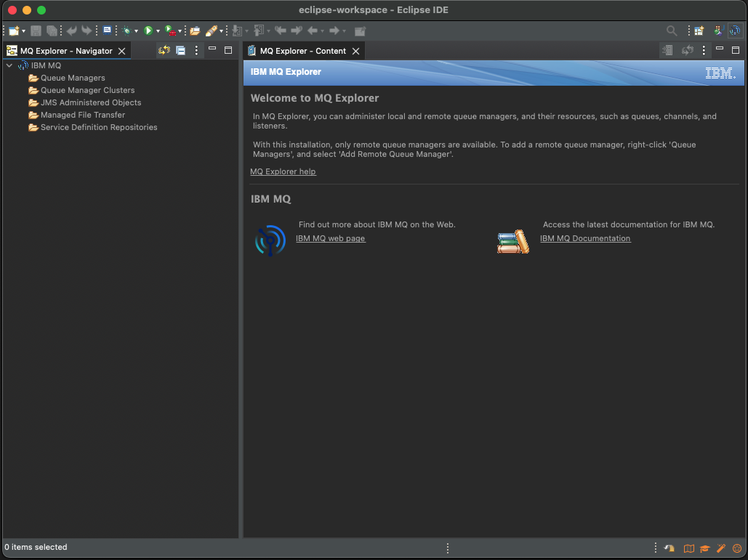Select Queue Managers folder
This screenshot has height=560, width=748.
tap(73, 78)
